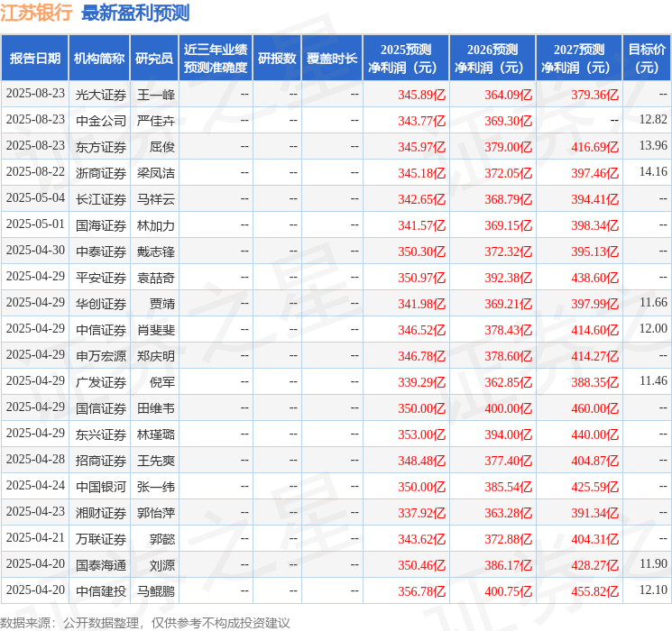The height and width of the screenshot is (631, 672).
Task: Select target price 11.66
Action: 653,302
